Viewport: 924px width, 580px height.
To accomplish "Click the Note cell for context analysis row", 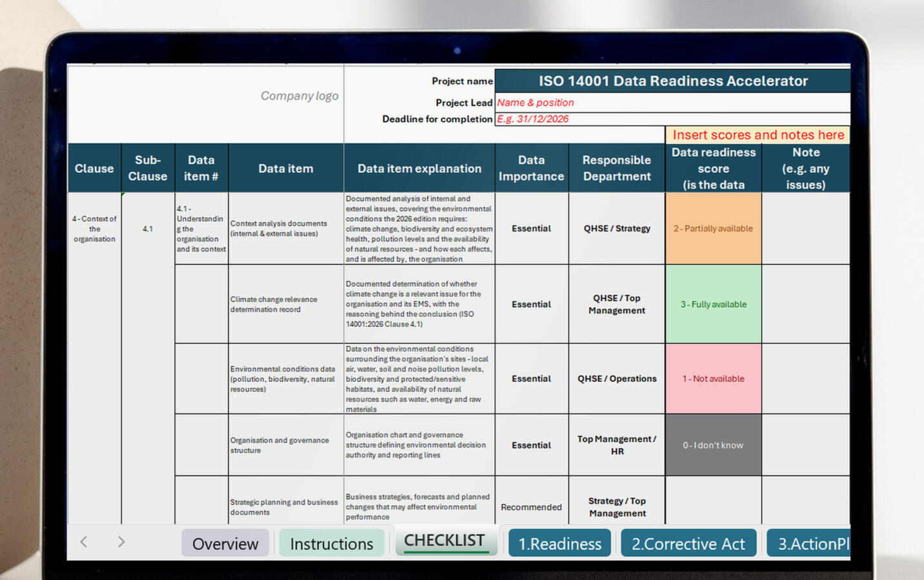I will 806,228.
